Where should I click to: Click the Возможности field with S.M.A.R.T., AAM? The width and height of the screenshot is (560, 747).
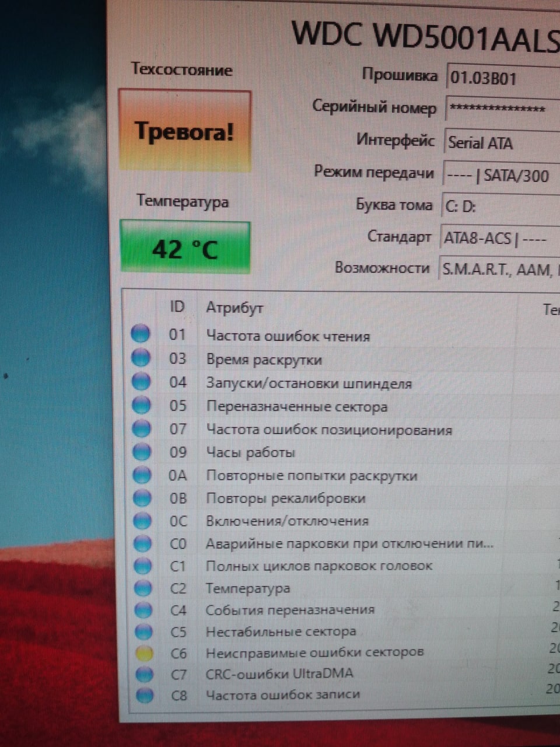click(499, 269)
